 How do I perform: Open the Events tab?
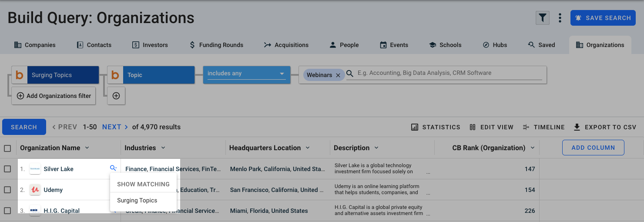pos(394,45)
